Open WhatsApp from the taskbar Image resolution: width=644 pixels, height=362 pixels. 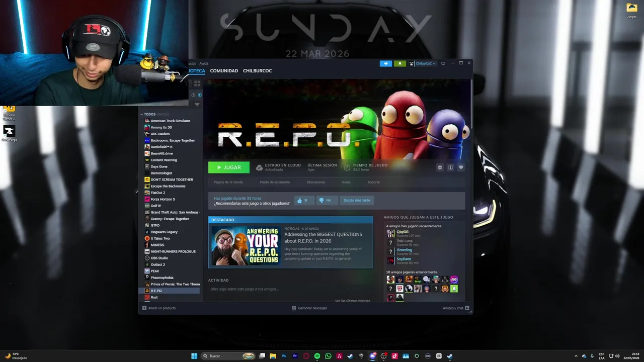tap(328, 356)
